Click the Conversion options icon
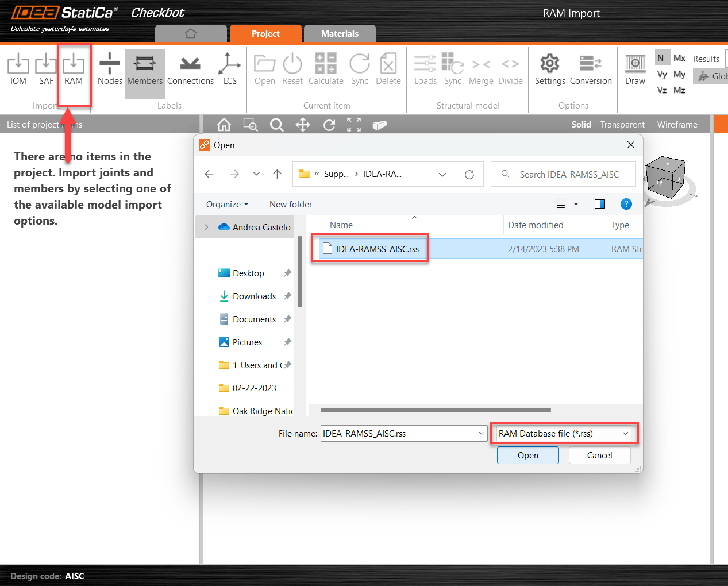 pyautogui.click(x=590, y=64)
